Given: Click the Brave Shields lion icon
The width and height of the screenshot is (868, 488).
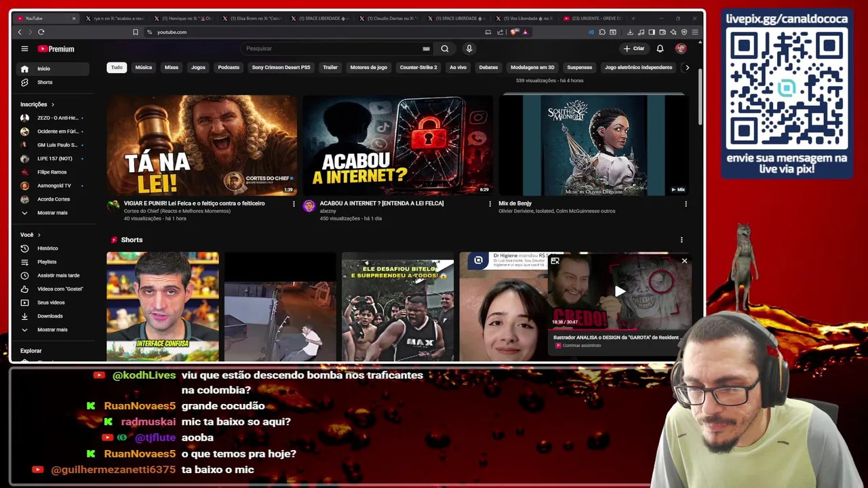Looking at the screenshot, I should 515,32.
